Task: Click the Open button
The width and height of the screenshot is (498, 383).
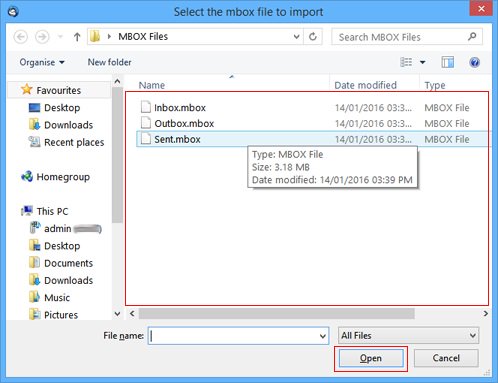Action: coord(371,358)
